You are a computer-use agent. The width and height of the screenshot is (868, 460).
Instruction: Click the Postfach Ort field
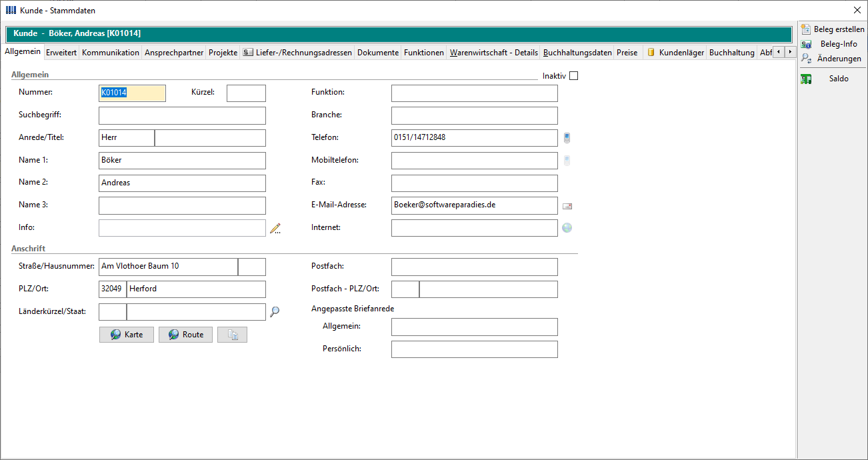pyautogui.click(x=489, y=289)
